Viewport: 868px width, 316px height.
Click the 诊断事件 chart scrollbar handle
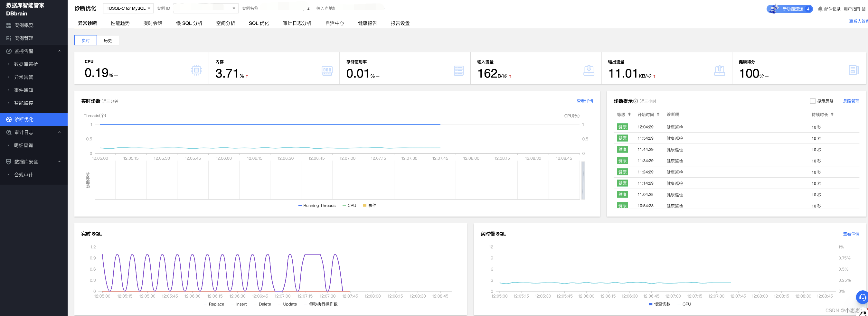583,181
